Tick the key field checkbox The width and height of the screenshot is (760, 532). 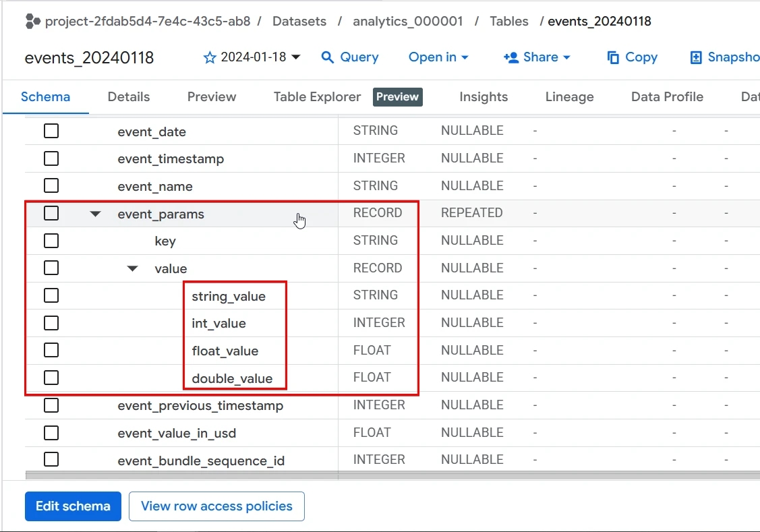click(51, 241)
